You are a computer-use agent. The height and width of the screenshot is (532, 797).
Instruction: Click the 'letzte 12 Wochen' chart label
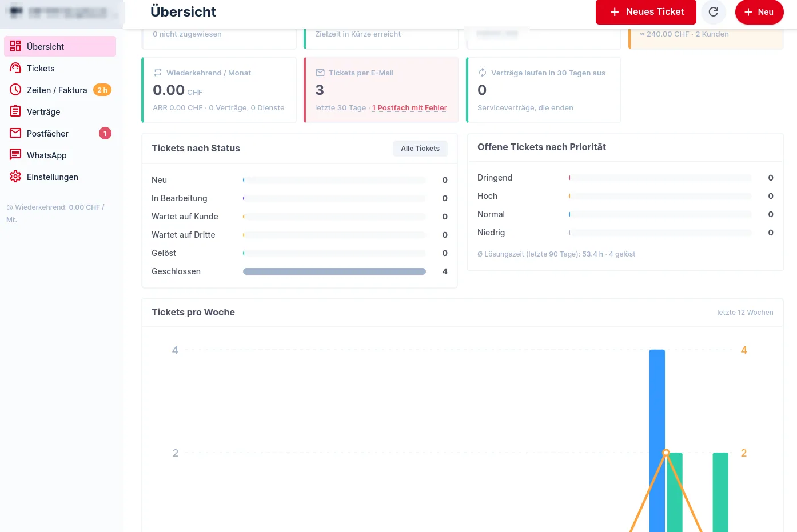[x=745, y=313]
